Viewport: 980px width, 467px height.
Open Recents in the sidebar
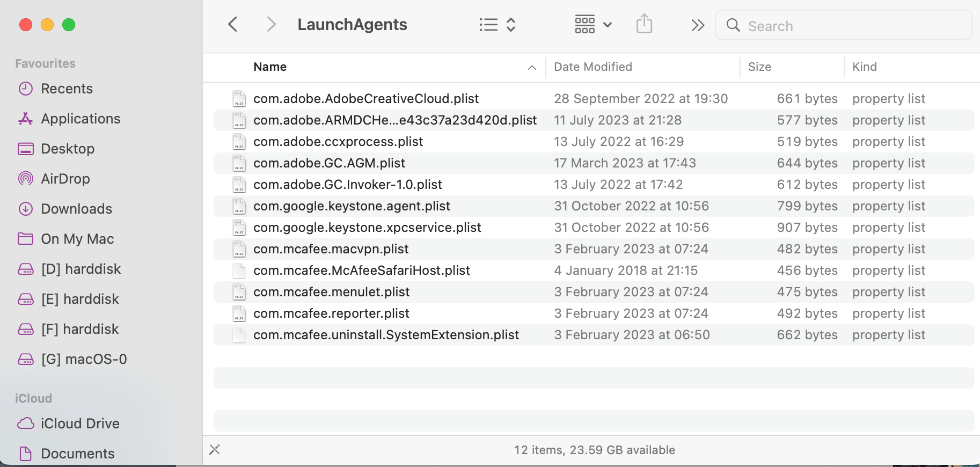67,89
